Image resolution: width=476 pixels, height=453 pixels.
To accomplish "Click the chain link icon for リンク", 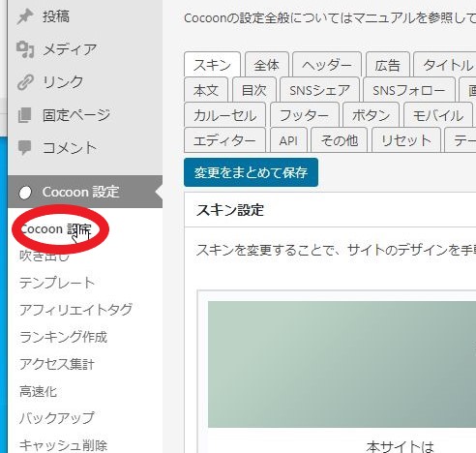I will (25, 82).
